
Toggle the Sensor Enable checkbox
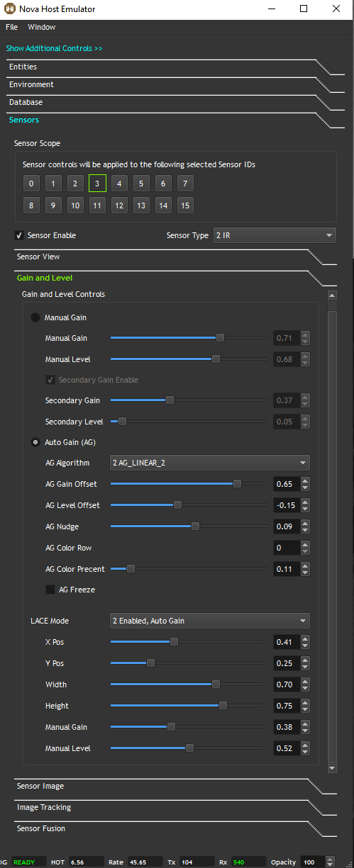[19, 235]
